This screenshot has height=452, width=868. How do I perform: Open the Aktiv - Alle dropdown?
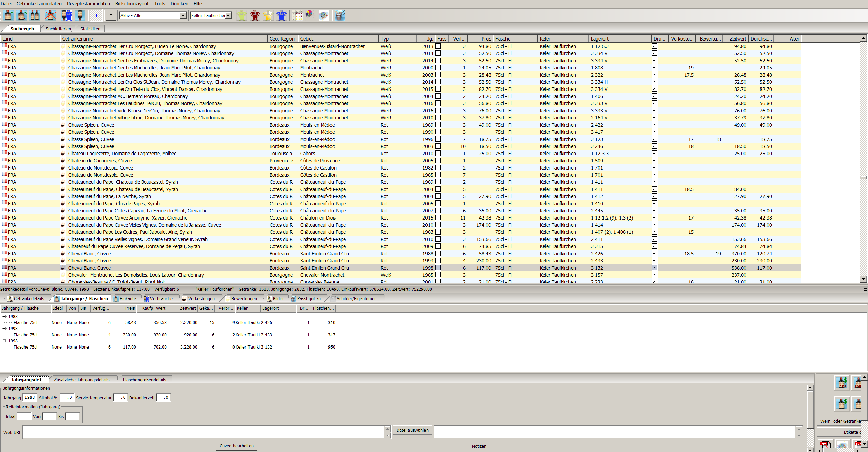pyautogui.click(x=183, y=15)
